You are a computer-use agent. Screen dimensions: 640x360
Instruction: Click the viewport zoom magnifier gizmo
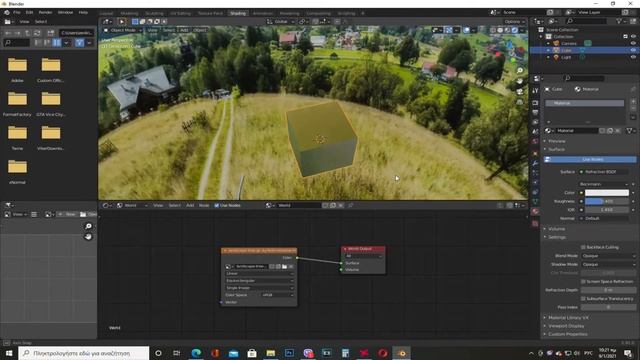(x=520, y=71)
